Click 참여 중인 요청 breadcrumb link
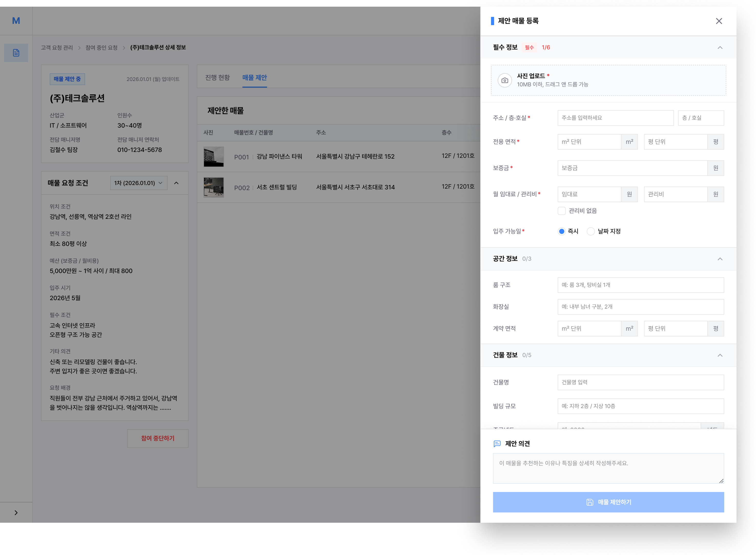This screenshot has width=756, height=555. (101, 48)
